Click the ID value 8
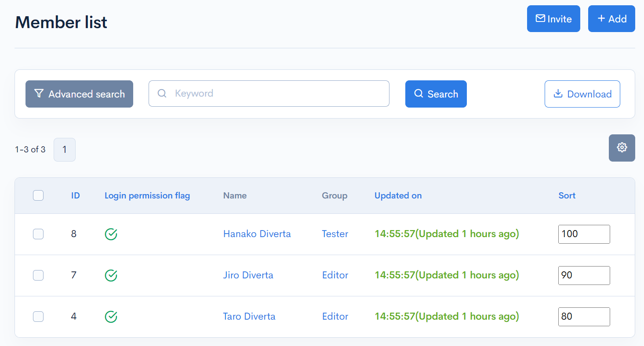The width and height of the screenshot is (644, 346). pyautogui.click(x=74, y=234)
